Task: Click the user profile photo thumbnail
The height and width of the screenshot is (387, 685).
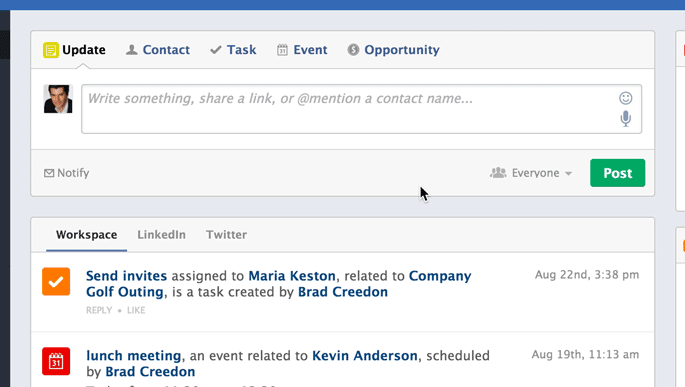Action: (58, 99)
